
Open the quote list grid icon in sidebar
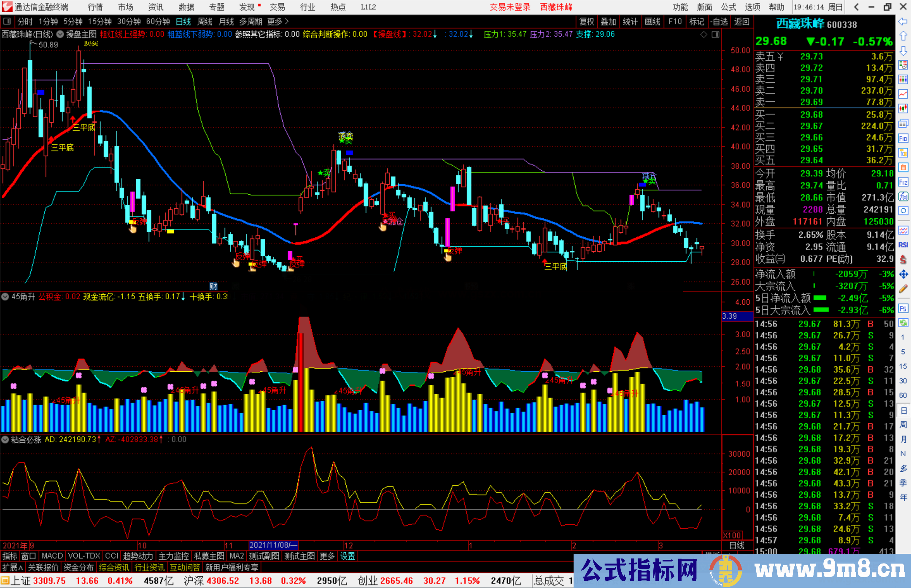903,80
